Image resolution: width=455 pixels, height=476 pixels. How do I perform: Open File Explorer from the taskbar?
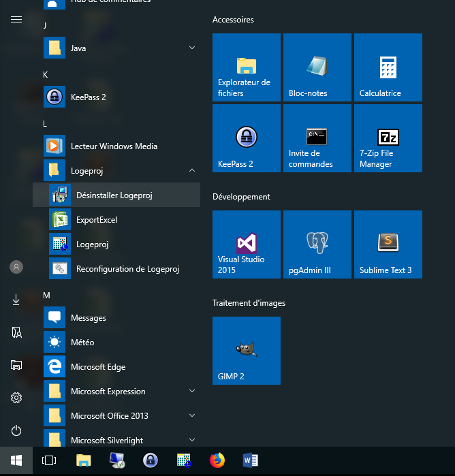pos(84,460)
